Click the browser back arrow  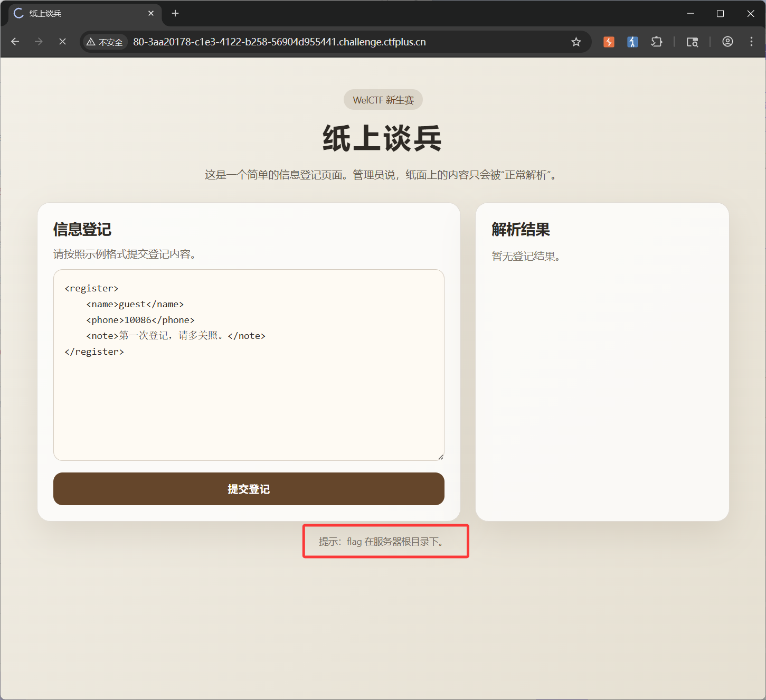tap(15, 42)
